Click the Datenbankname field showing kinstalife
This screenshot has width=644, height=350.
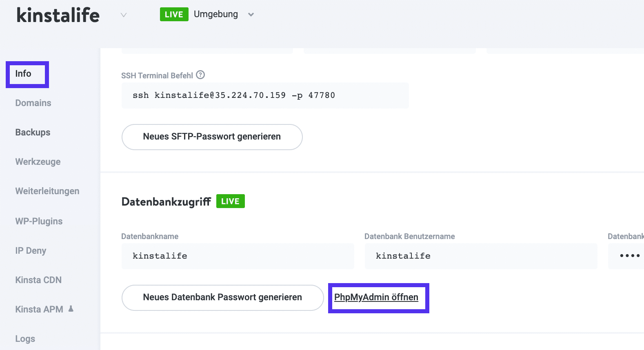tap(237, 256)
